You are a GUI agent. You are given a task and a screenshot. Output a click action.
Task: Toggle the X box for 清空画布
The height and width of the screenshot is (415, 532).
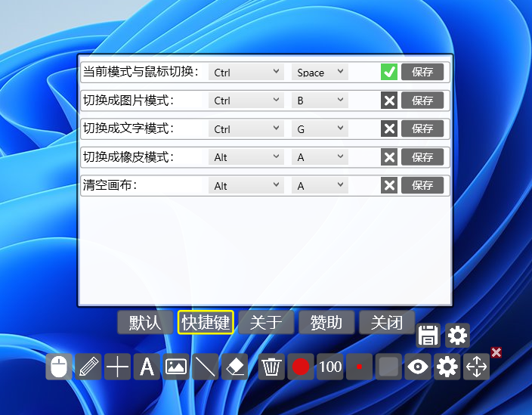[x=389, y=185]
